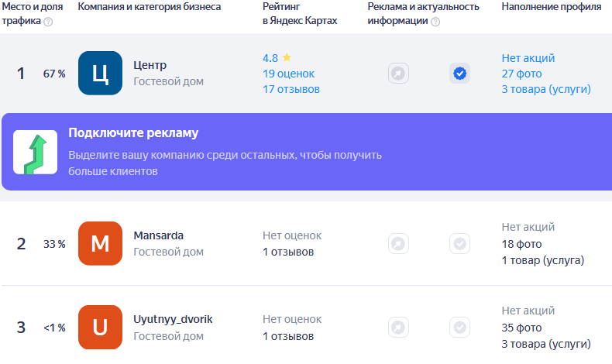
Task: Click the star next to 4.8 rating
Action: (x=287, y=58)
